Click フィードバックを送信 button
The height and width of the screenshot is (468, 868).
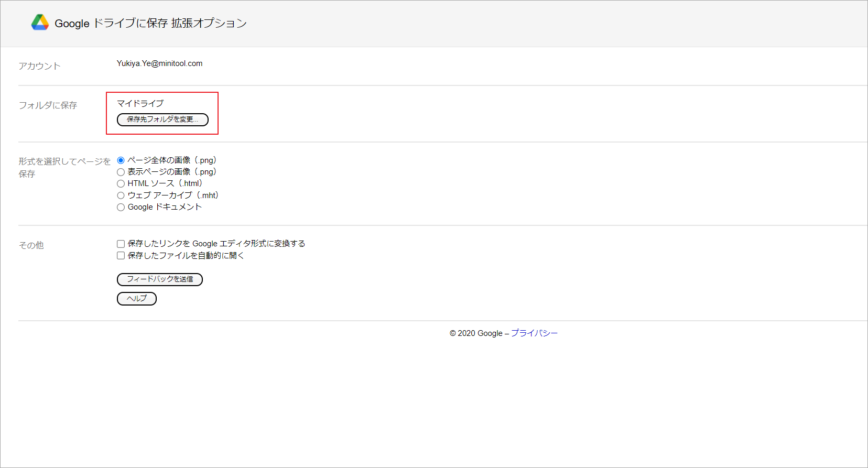(x=160, y=279)
